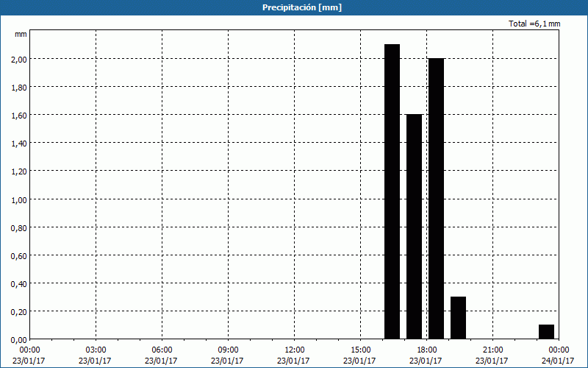This screenshot has height=368, width=588.
Task: Click the 09:00 x-axis time label
Action: pyautogui.click(x=228, y=350)
